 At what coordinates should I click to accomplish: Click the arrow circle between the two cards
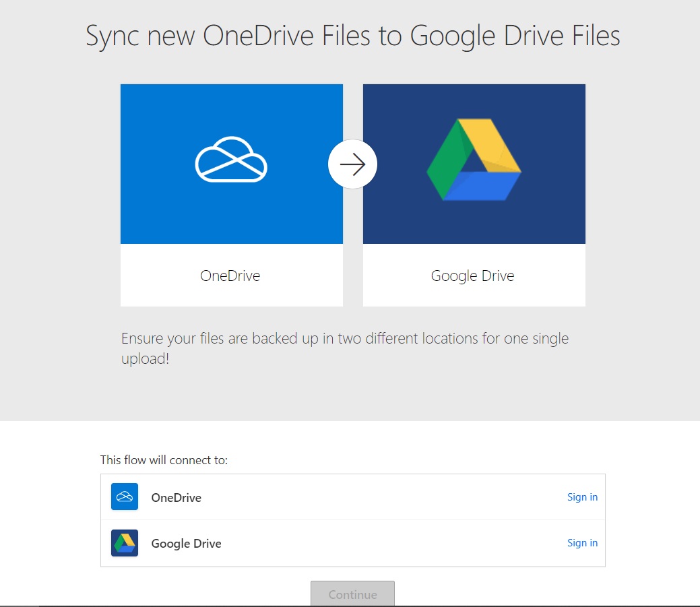point(352,164)
